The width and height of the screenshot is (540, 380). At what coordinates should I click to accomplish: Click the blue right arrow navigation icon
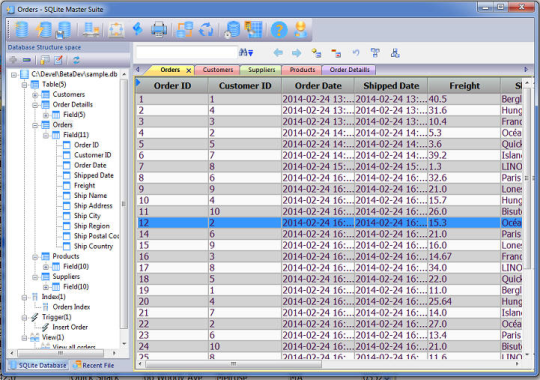point(296,53)
